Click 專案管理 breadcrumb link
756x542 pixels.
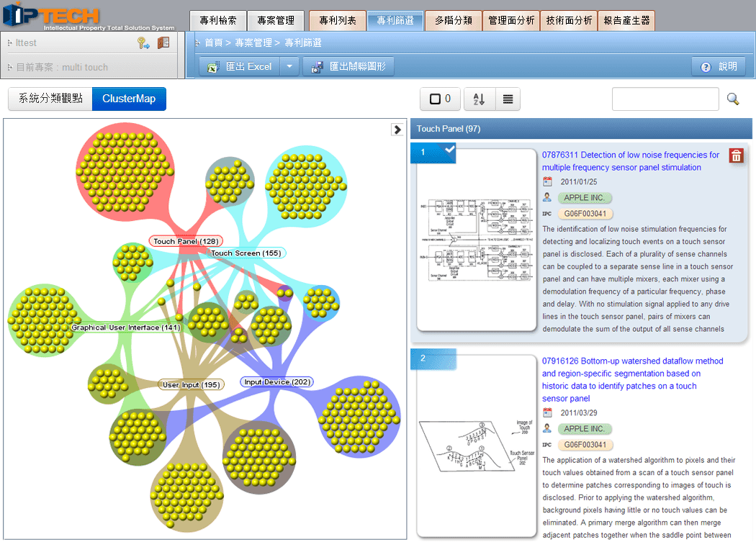tap(253, 43)
